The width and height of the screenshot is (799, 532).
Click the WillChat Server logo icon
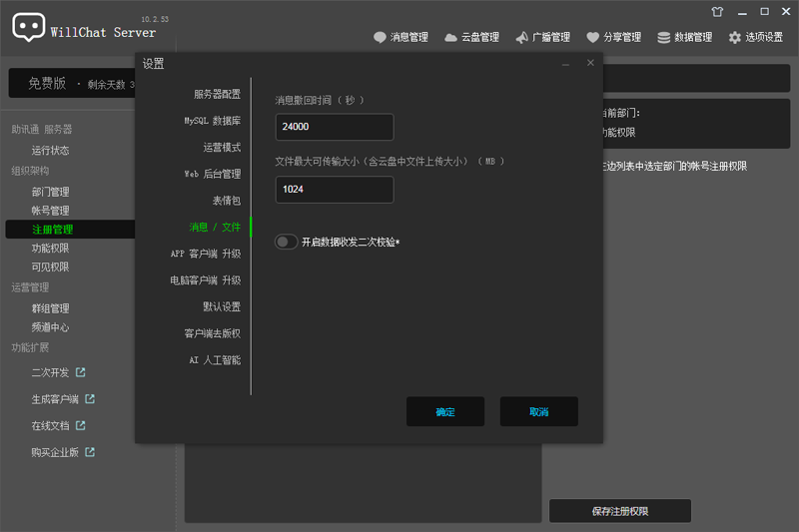point(29,27)
